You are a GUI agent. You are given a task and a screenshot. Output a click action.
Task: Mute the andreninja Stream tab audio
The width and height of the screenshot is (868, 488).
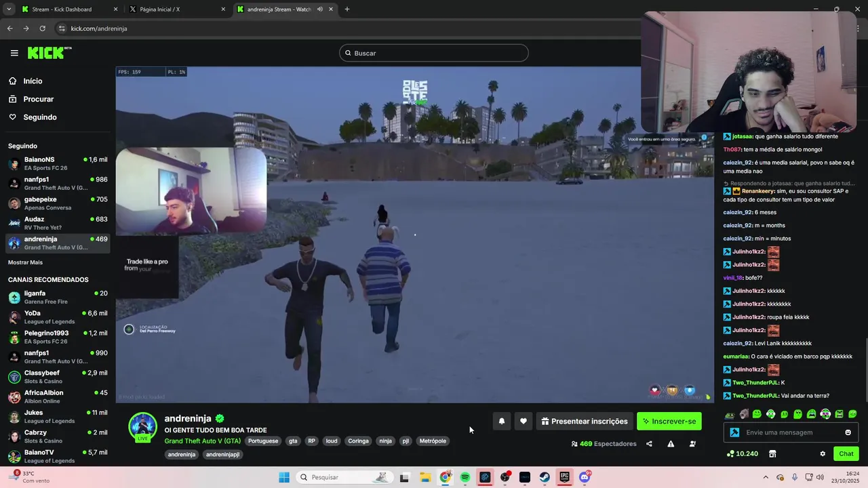pos(320,9)
